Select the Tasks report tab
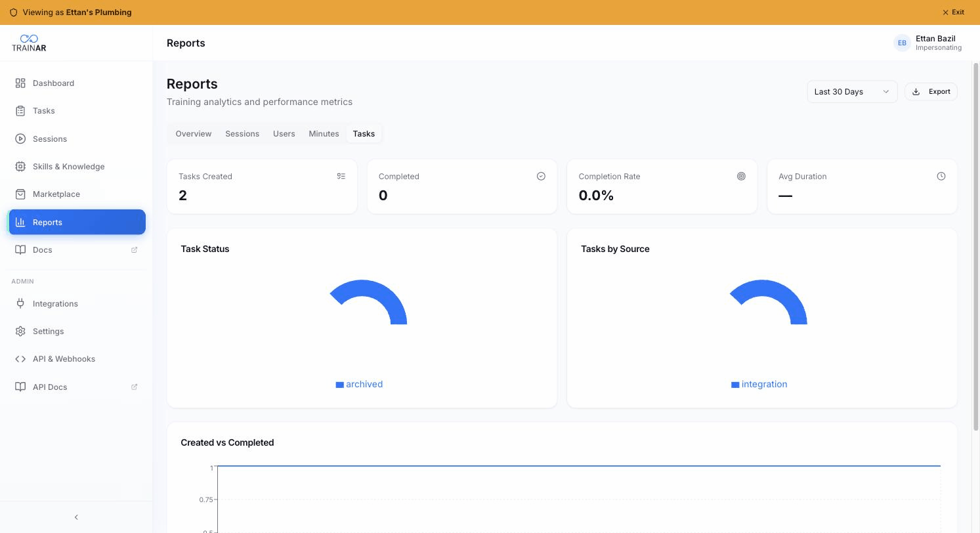The width and height of the screenshot is (980, 533). 364,134
